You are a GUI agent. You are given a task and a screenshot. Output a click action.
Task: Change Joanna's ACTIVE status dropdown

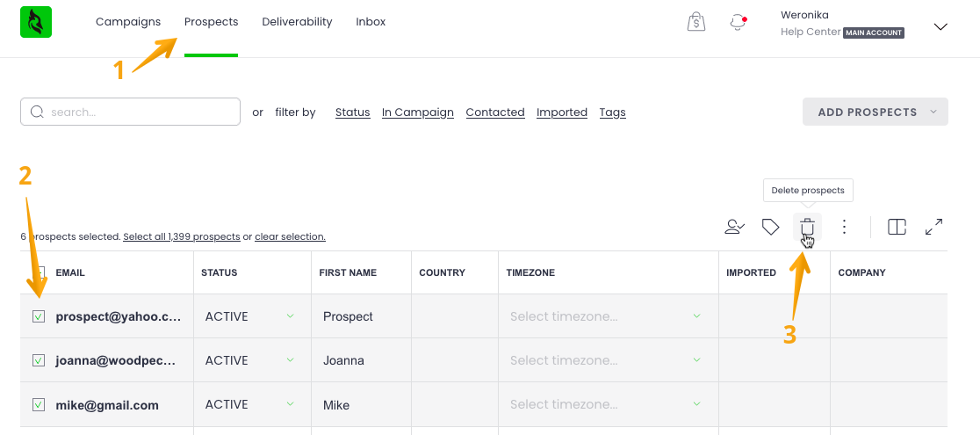click(x=250, y=360)
